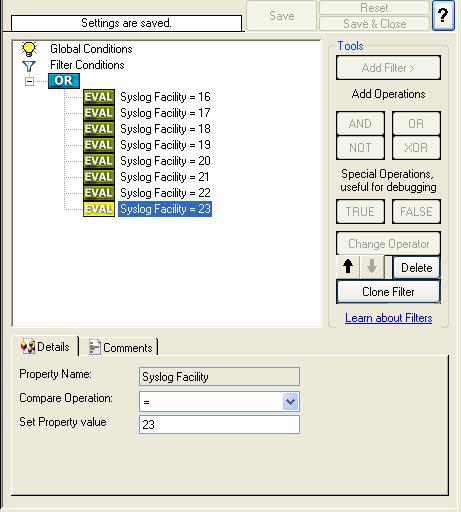The width and height of the screenshot is (461, 512).
Task: Delete the selected filter
Action: tap(416, 268)
